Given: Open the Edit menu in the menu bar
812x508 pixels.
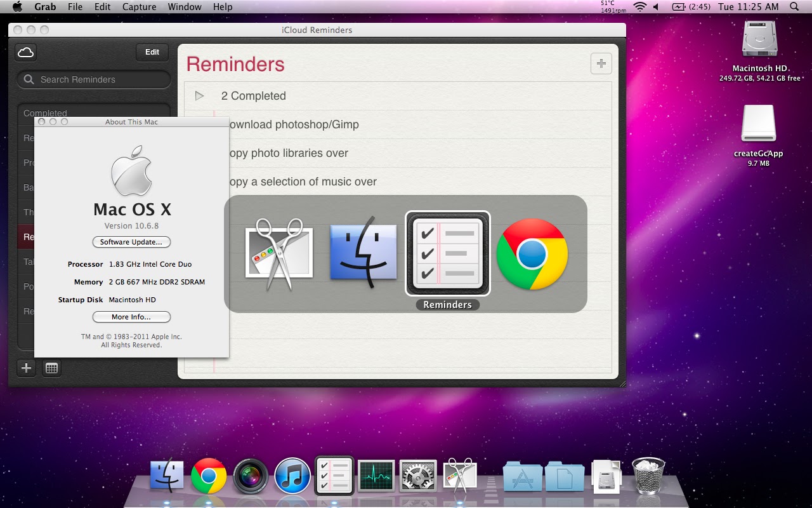Looking at the screenshot, I should [103, 7].
